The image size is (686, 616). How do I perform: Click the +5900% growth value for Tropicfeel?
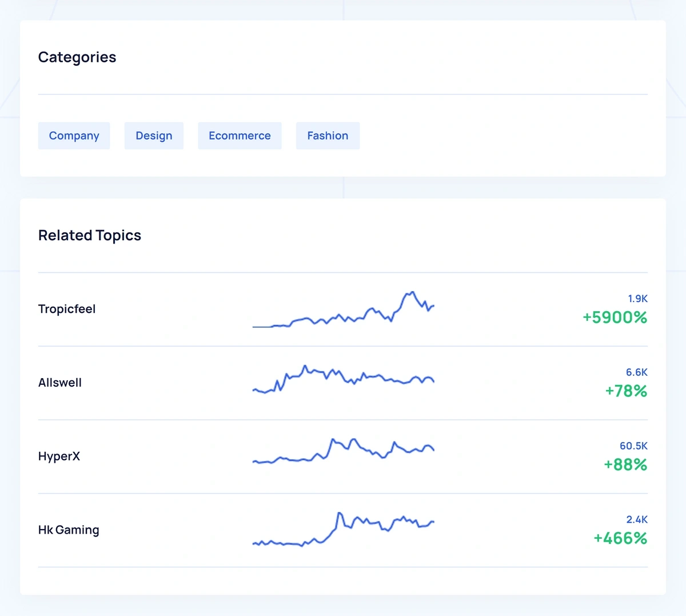point(615,317)
